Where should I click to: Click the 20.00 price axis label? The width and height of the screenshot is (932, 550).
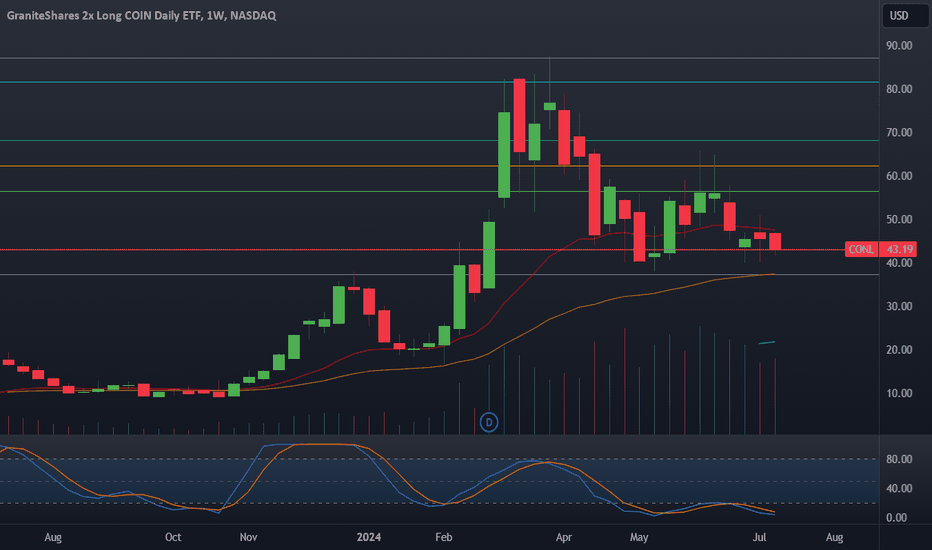899,349
